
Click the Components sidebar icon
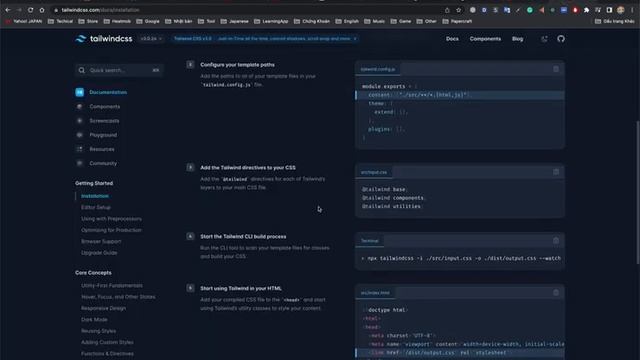pos(80,107)
